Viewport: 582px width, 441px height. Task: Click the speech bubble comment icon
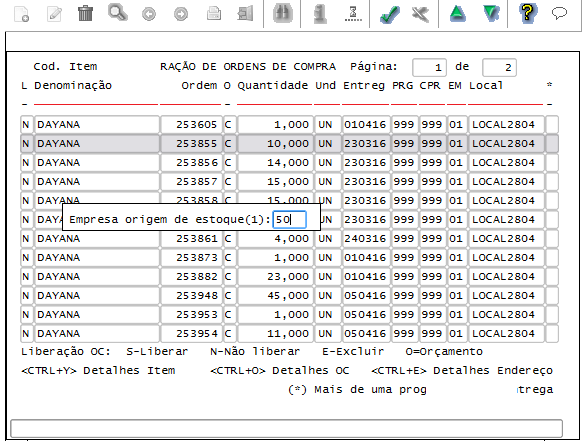point(559,13)
